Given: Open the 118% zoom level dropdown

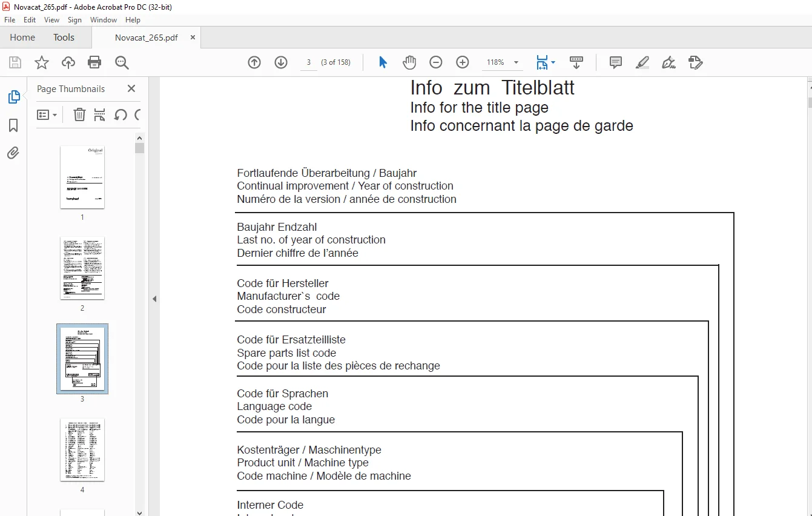Looking at the screenshot, I should tap(504, 62).
